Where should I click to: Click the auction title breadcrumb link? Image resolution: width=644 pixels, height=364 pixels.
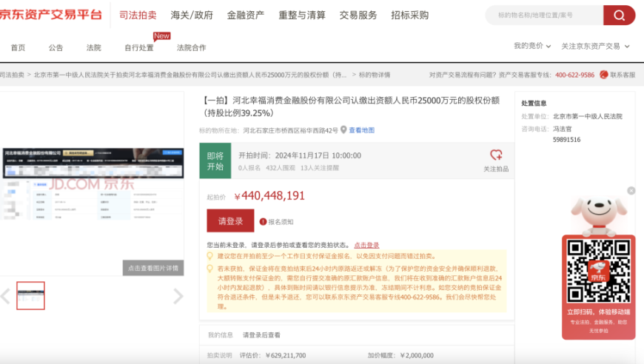tap(190, 75)
